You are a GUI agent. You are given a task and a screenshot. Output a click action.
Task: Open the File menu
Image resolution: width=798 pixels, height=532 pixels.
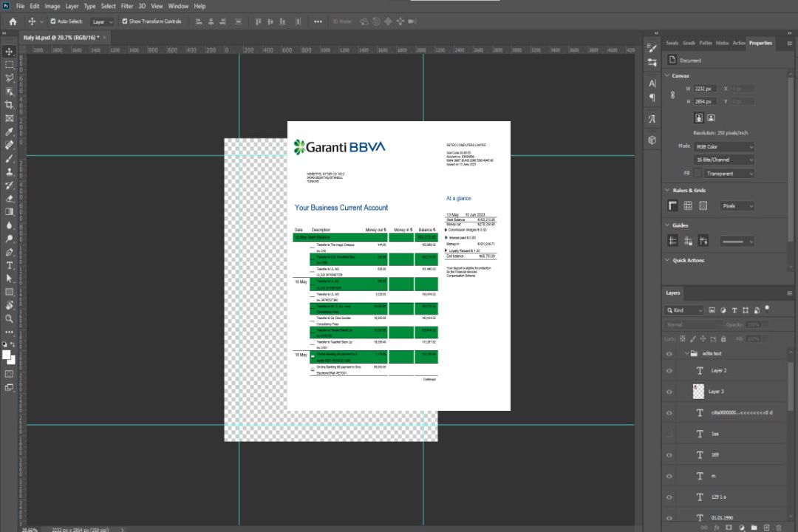tap(20, 6)
